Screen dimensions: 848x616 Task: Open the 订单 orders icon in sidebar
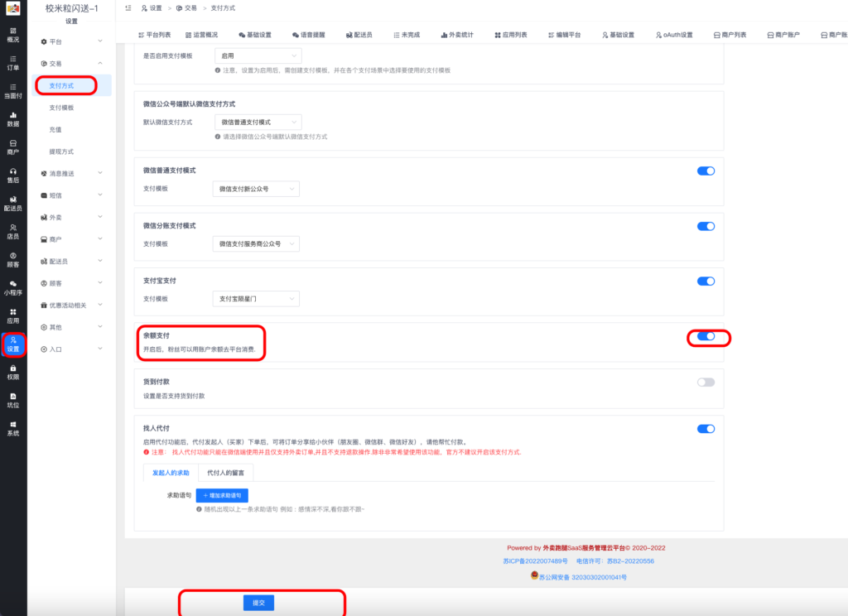click(x=13, y=63)
